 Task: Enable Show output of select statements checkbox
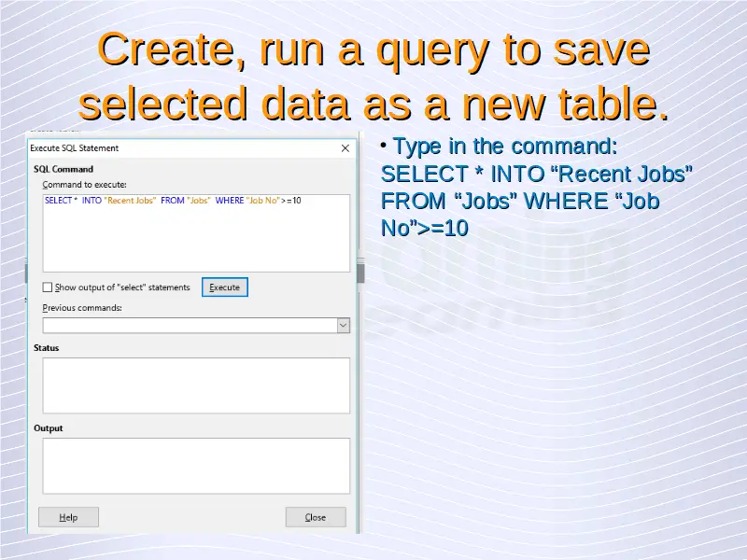click(x=48, y=287)
